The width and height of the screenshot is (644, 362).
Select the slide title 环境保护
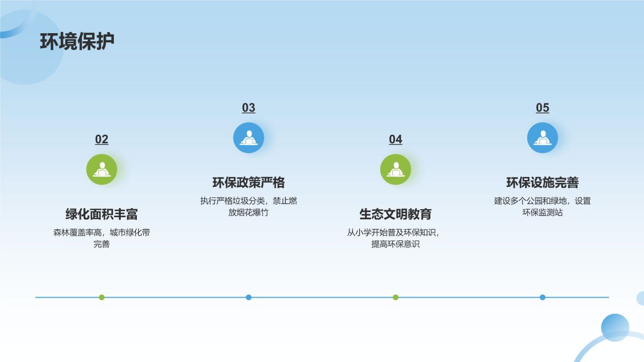(x=77, y=41)
